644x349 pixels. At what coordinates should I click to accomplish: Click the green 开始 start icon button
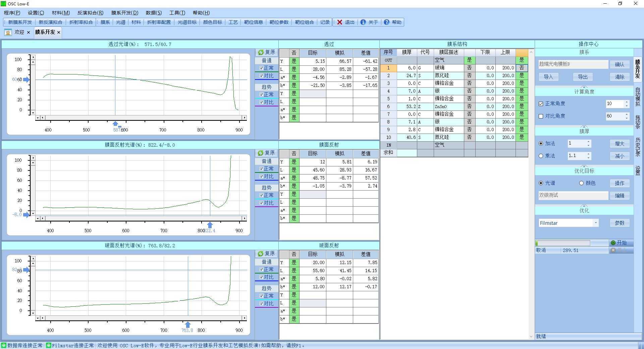pos(613,243)
